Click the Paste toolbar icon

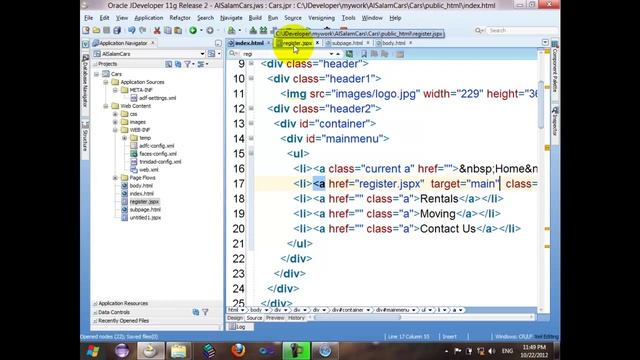(x=178, y=30)
